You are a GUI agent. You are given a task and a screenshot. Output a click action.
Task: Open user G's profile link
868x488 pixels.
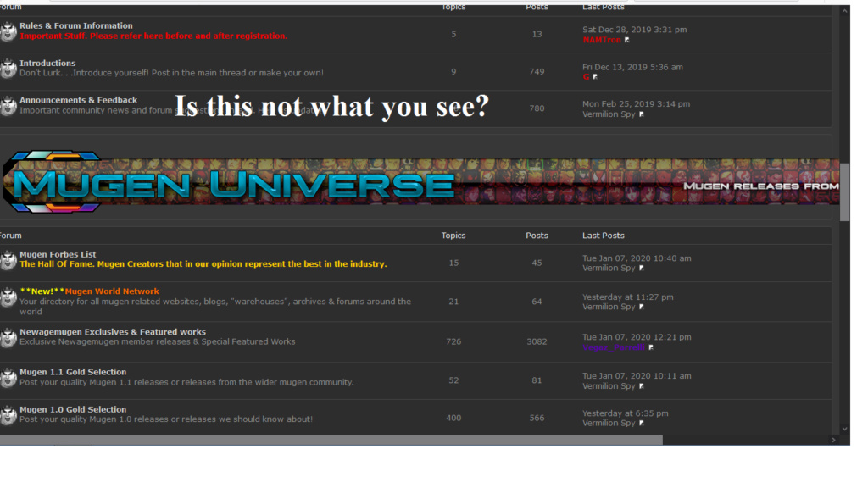(x=587, y=77)
